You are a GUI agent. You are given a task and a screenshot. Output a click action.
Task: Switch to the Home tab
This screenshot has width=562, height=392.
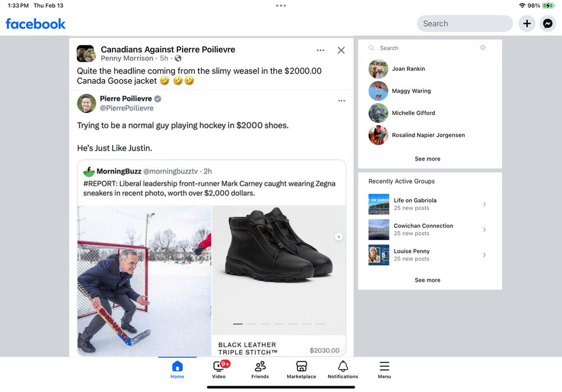point(177,370)
